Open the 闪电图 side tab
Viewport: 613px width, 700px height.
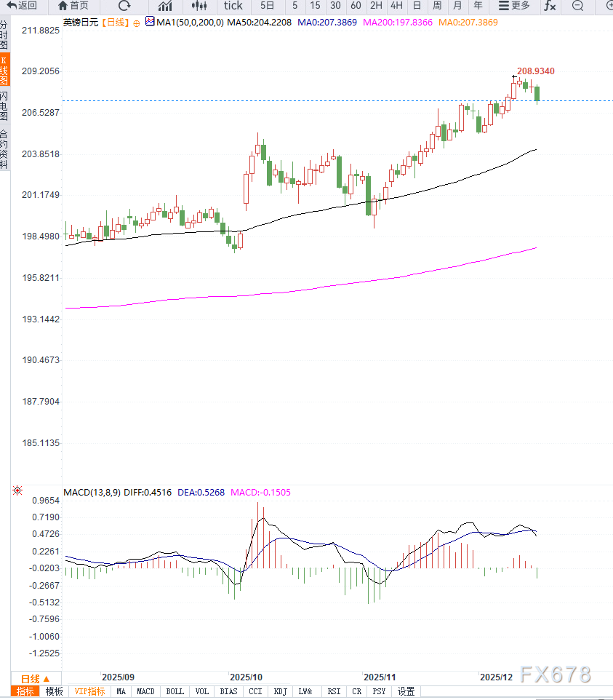[x=4, y=106]
